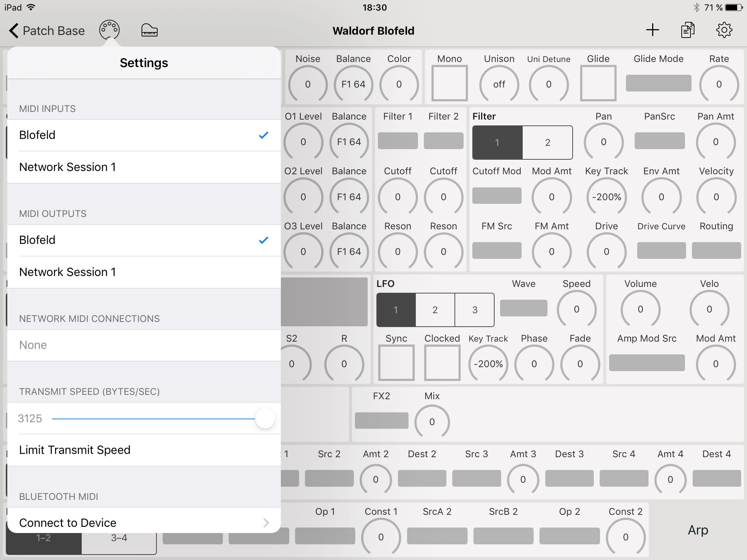Open the patch copy/library icon
The height and width of the screenshot is (560, 747).
688,30
